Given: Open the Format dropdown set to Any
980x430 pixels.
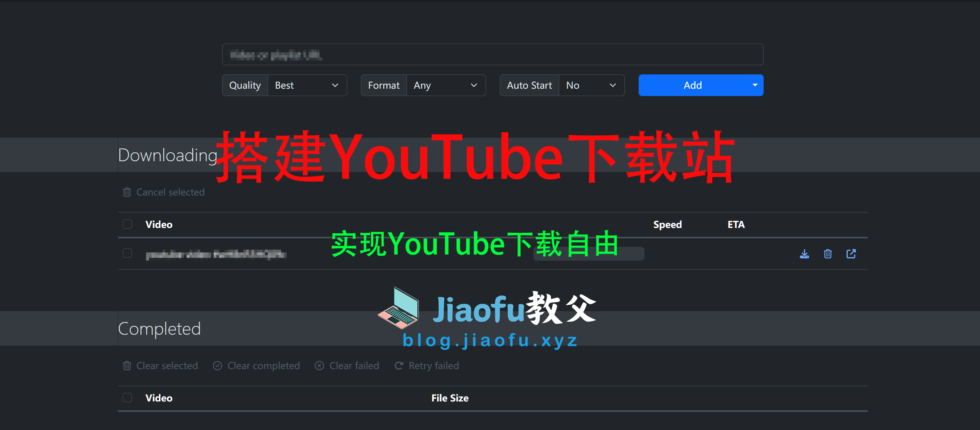Looking at the screenshot, I should [x=446, y=85].
